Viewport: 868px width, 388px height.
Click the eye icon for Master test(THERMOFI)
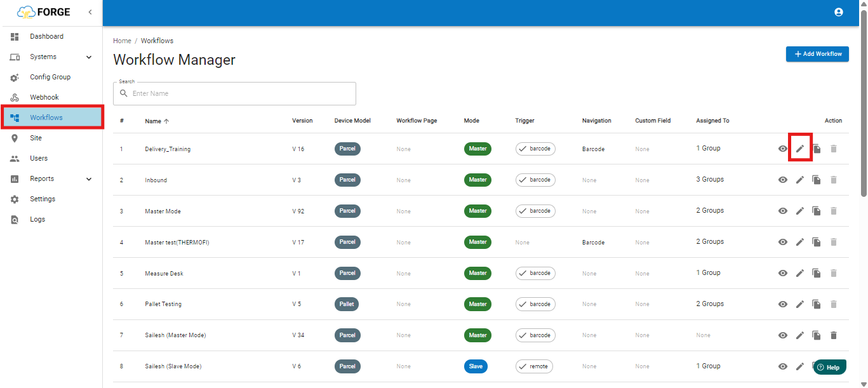pyautogui.click(x=783, y=242)
